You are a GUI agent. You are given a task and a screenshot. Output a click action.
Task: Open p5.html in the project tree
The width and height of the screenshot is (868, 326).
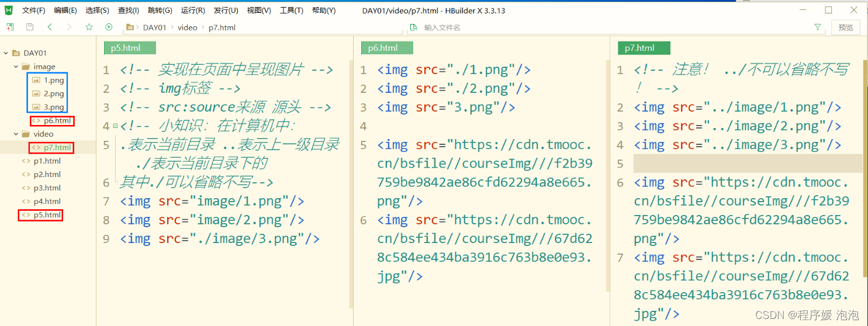click(47, 215)
